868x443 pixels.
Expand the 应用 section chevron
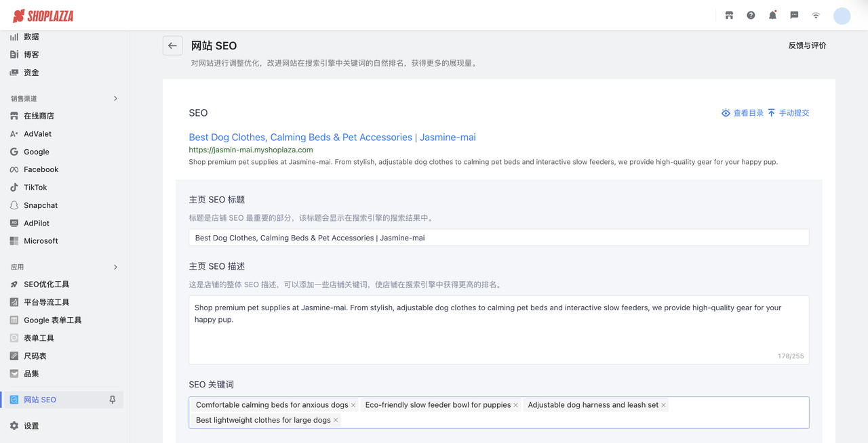115,267
